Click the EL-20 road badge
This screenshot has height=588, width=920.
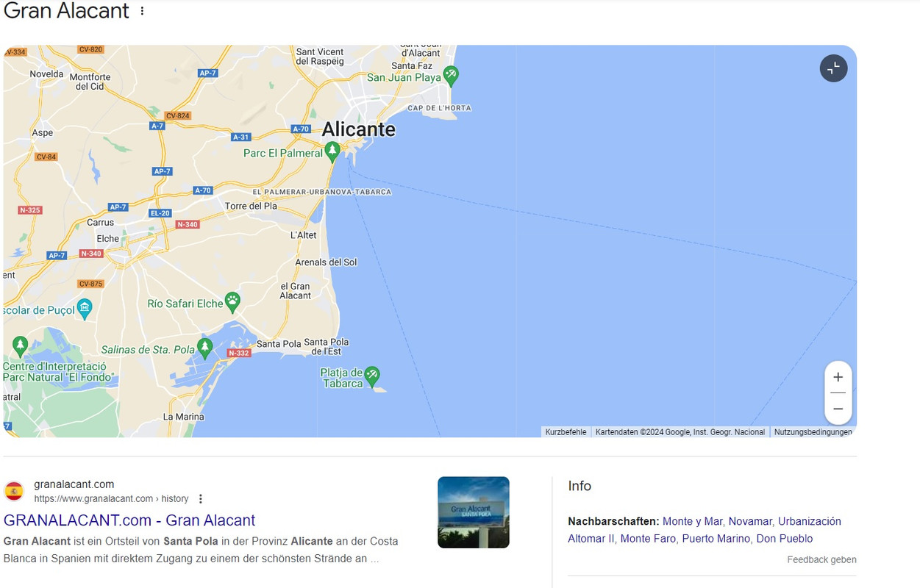point(160,213)
